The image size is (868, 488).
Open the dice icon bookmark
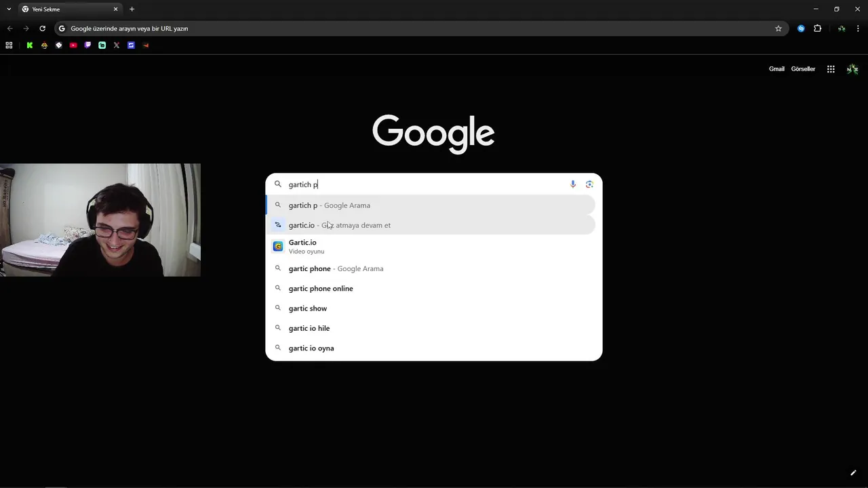pos(59,45)
